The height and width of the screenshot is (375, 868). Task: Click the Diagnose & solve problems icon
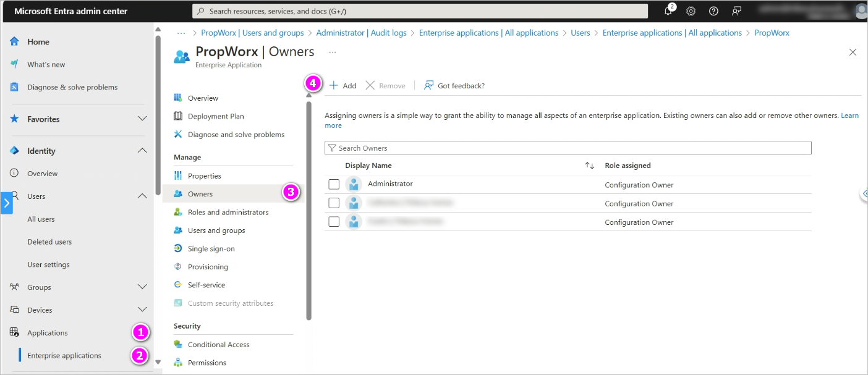(x=14, y=87)
